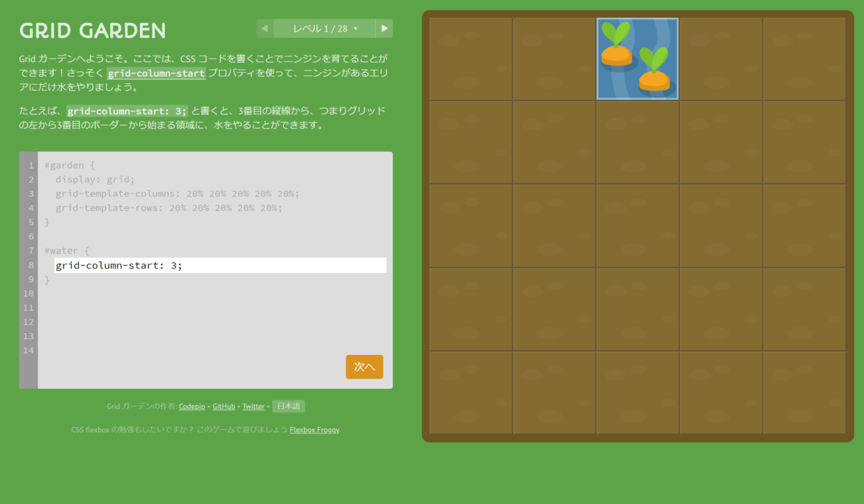Click the right arrow to advance levels
Screen dimensions: 864x504
[x=385, y=28]
